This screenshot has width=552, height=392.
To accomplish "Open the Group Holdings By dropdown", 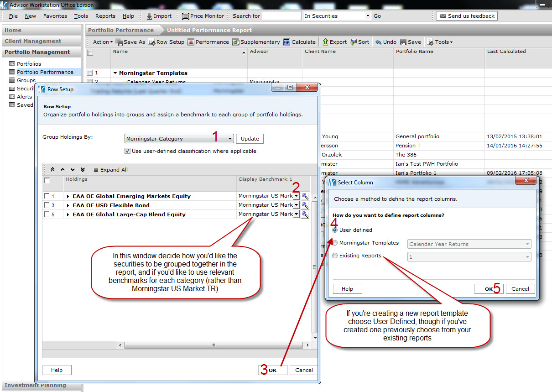I will [229, 139].
